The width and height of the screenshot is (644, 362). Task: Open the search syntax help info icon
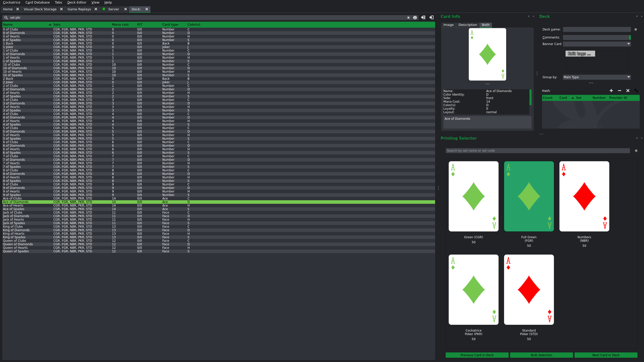click(415, 17)
